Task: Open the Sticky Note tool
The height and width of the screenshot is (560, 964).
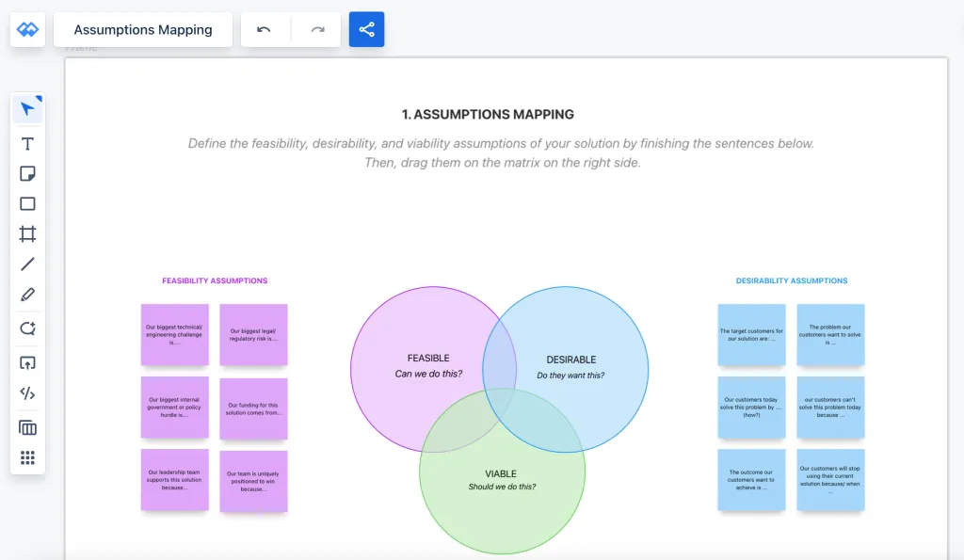Action: click(27, 173)
